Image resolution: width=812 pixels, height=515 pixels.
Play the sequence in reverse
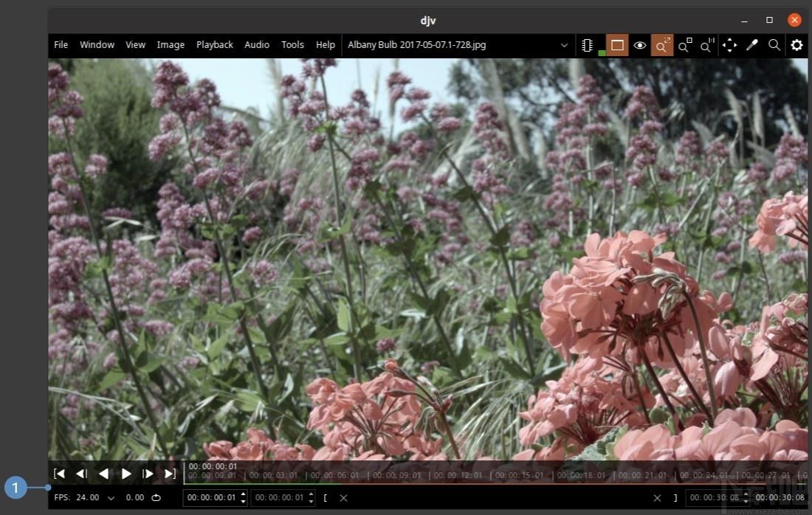tap(103, 474)
